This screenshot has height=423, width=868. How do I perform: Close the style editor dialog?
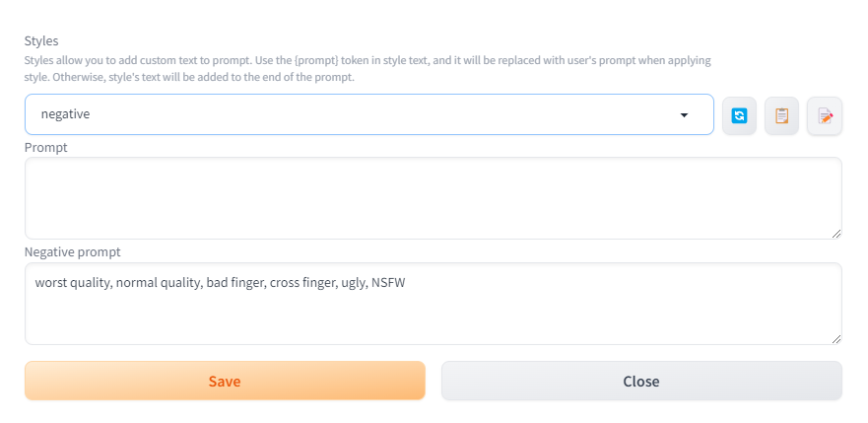(641, 381)
